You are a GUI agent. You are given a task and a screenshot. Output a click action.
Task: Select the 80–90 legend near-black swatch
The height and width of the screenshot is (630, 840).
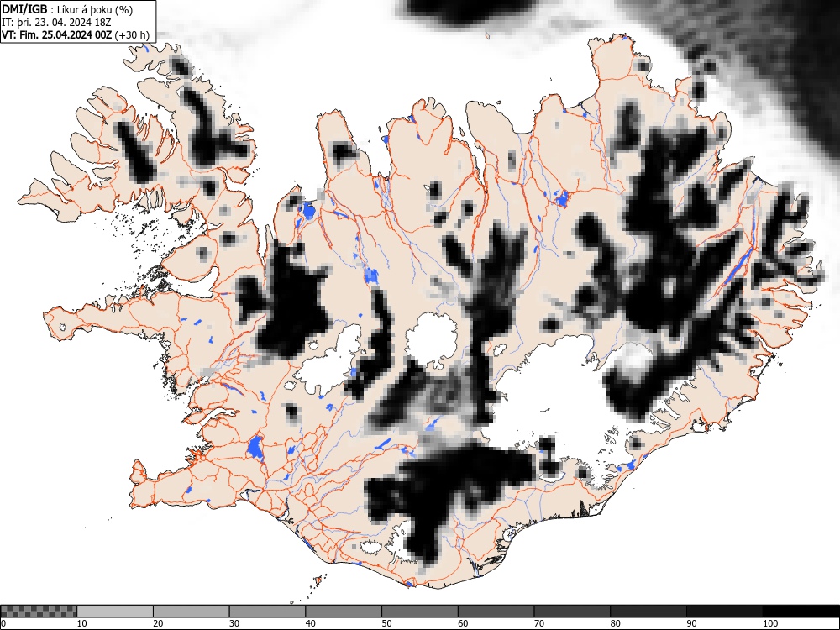coord(648,612)
